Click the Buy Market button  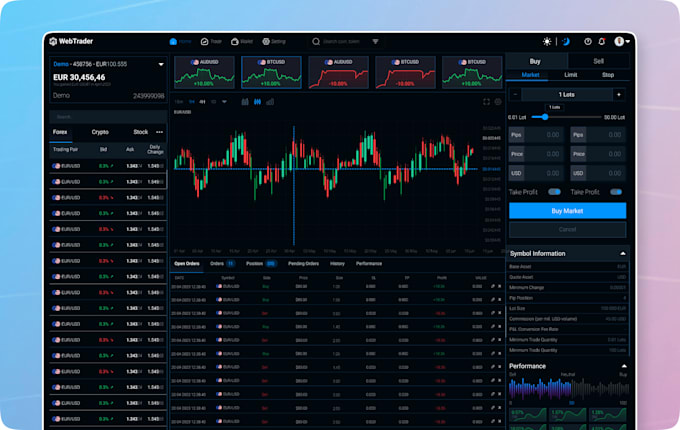pos(567,211)
